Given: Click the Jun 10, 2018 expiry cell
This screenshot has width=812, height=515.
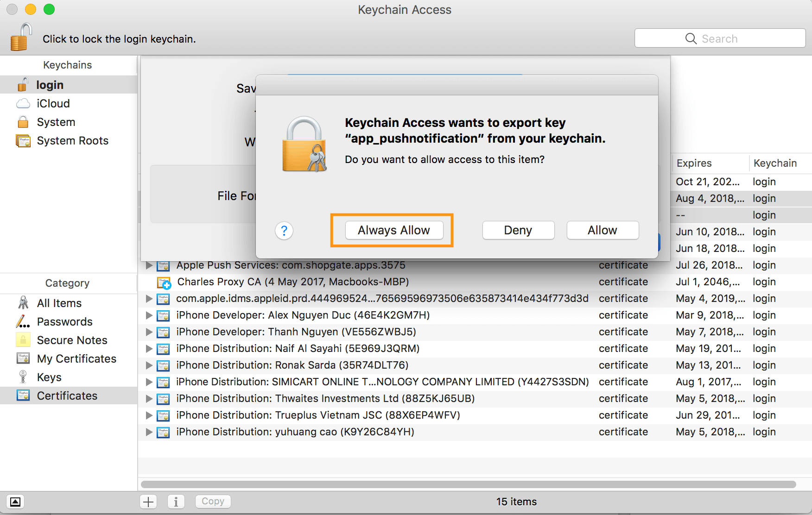Looking at the screenshot, I should 710,232.
